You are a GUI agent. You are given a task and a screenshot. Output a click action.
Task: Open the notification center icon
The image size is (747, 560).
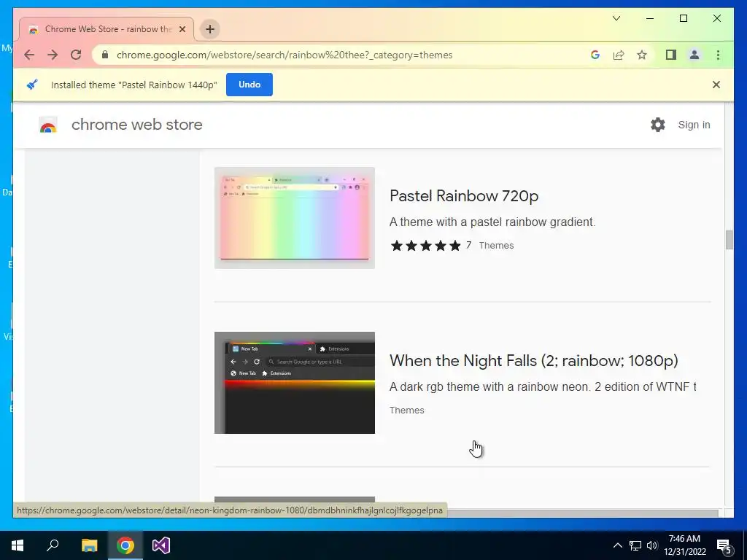[724, 545]
